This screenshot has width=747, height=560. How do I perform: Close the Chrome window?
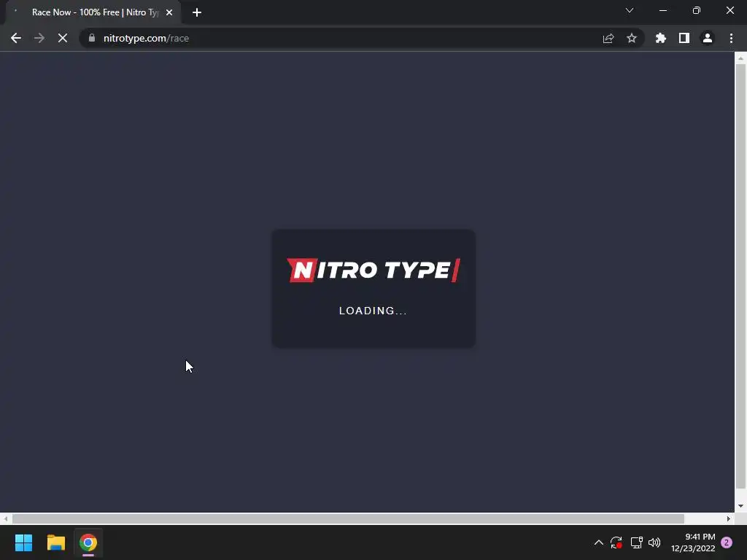(729, 10)
